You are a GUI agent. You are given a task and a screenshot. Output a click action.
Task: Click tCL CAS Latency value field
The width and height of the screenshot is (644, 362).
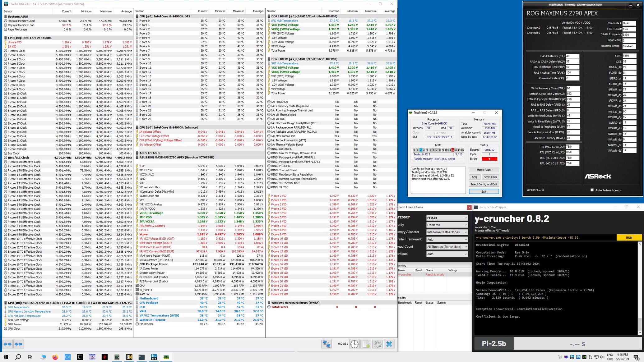coord(572,56)
